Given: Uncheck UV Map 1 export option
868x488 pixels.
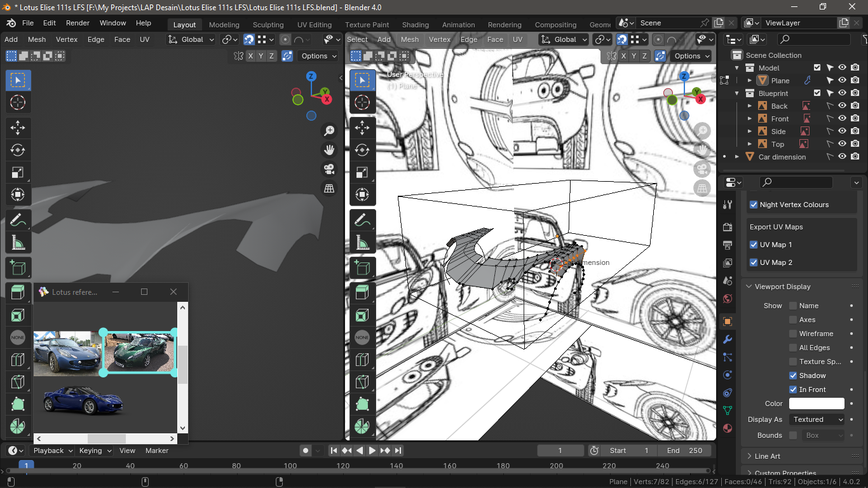Looking at the screenshot, I should point(754,245).
